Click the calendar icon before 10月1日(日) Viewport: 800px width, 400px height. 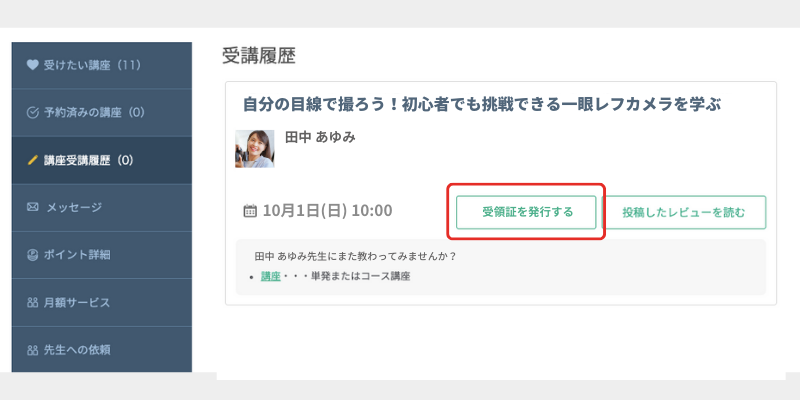point(250,211)
